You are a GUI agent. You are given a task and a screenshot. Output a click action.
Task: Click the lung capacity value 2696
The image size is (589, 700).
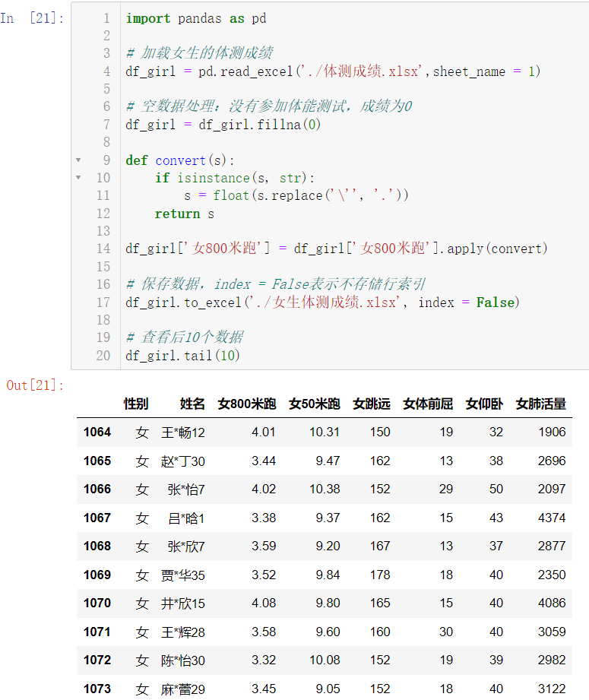[x=552, y=461]
